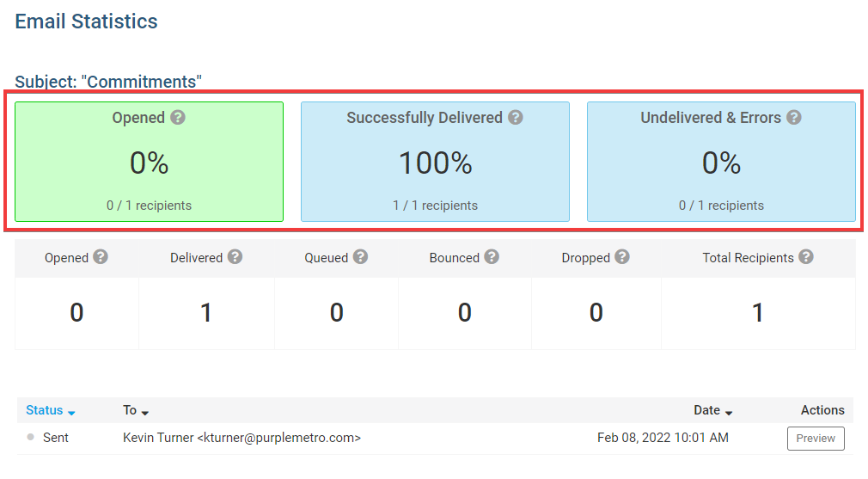Select the Undelivered & Errors 0% card
Screen dimensions: 868x479
coord(721,162)
